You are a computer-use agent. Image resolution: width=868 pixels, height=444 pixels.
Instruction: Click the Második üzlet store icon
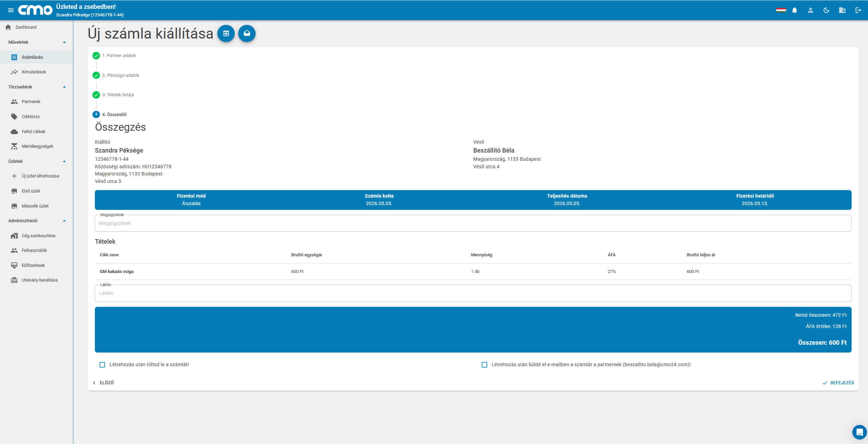(14, 206)
